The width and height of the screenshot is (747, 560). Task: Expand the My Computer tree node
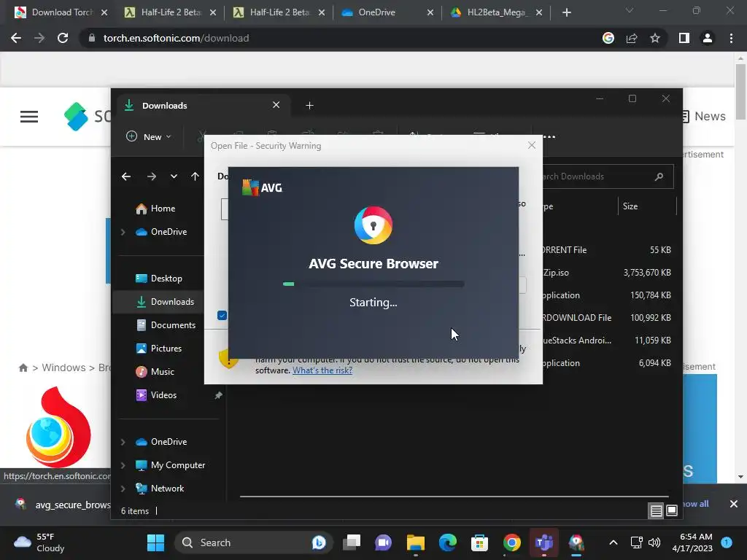[123, 465]
